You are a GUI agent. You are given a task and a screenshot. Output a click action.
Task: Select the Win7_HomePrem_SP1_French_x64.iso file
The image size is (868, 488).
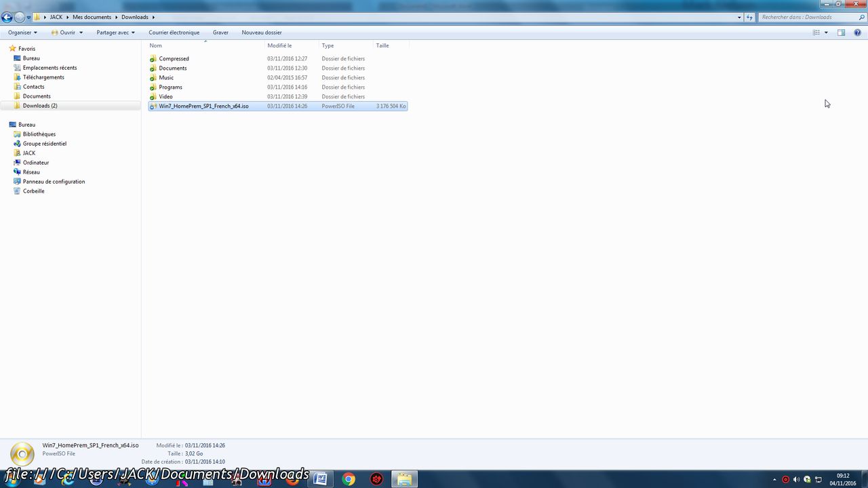pos(203,106)
